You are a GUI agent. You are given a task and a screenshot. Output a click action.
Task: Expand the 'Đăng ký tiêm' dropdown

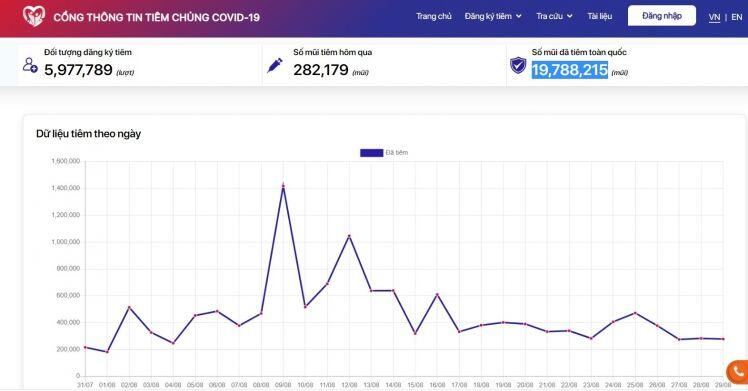point(493,16)
